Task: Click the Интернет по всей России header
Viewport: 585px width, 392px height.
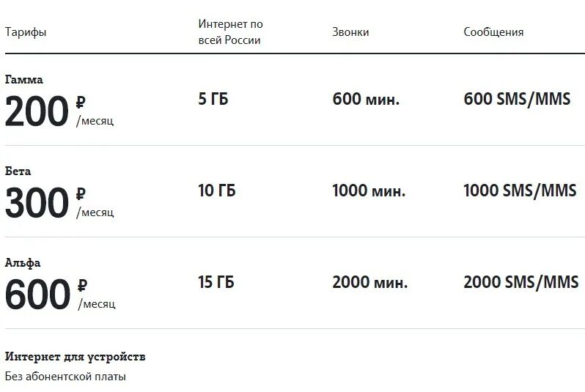Action: [x=229, y=32]
